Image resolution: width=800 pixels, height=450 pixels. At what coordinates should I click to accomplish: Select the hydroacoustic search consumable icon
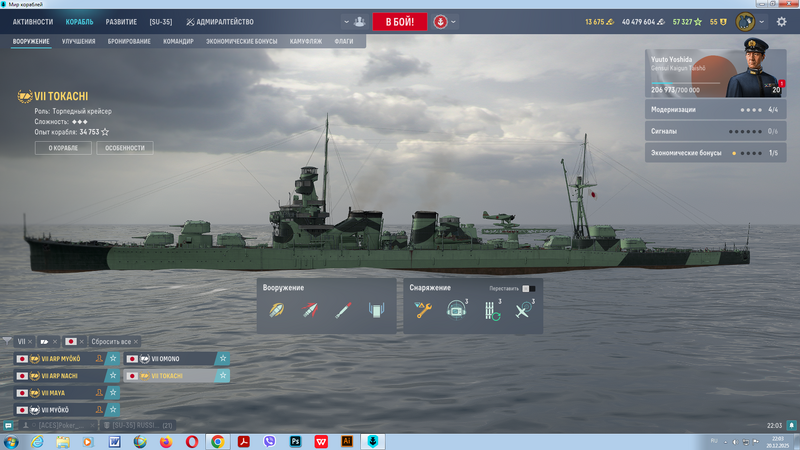456,311
